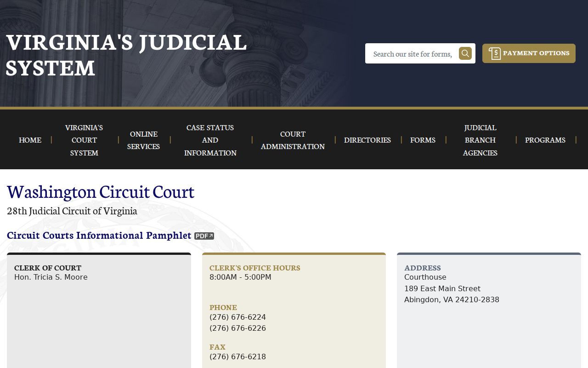
Task: Open Online Services menu
Action: [x=143, y=140]
